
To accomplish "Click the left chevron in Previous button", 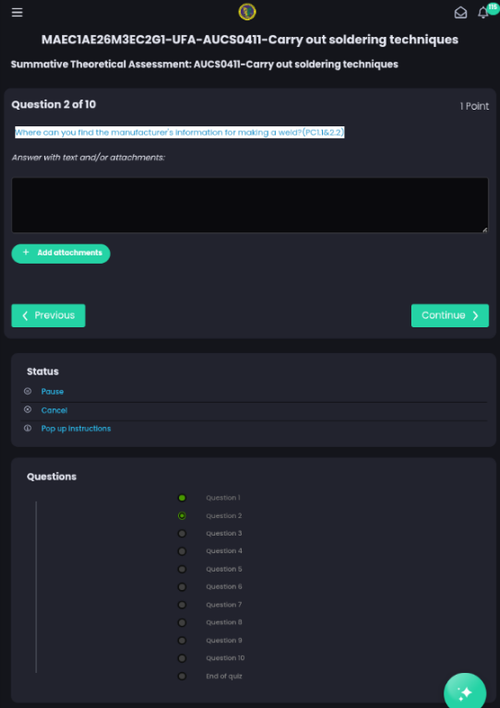I will [x=25, y=315].
